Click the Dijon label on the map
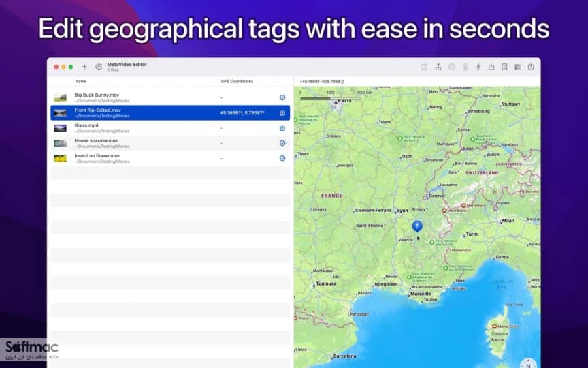This screenshot has width=588, height=368. click(x=407, y=156)
